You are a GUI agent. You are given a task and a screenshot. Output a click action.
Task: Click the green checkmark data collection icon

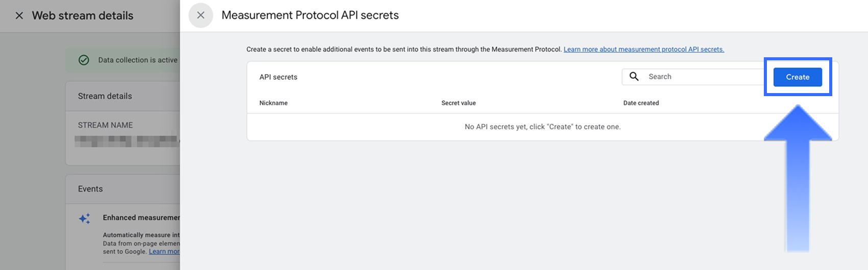click(x=84, y=60)
